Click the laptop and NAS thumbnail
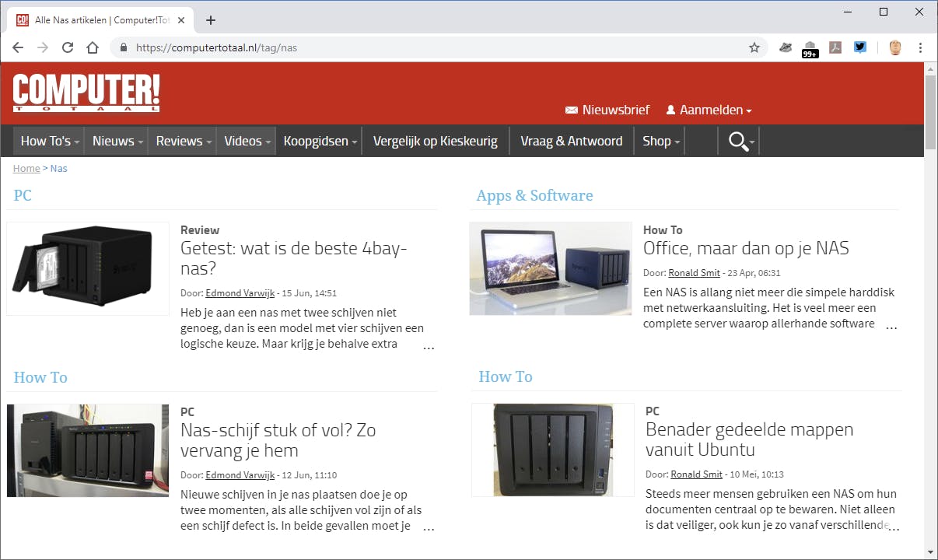The image size is (938, 560). (551, 268)
